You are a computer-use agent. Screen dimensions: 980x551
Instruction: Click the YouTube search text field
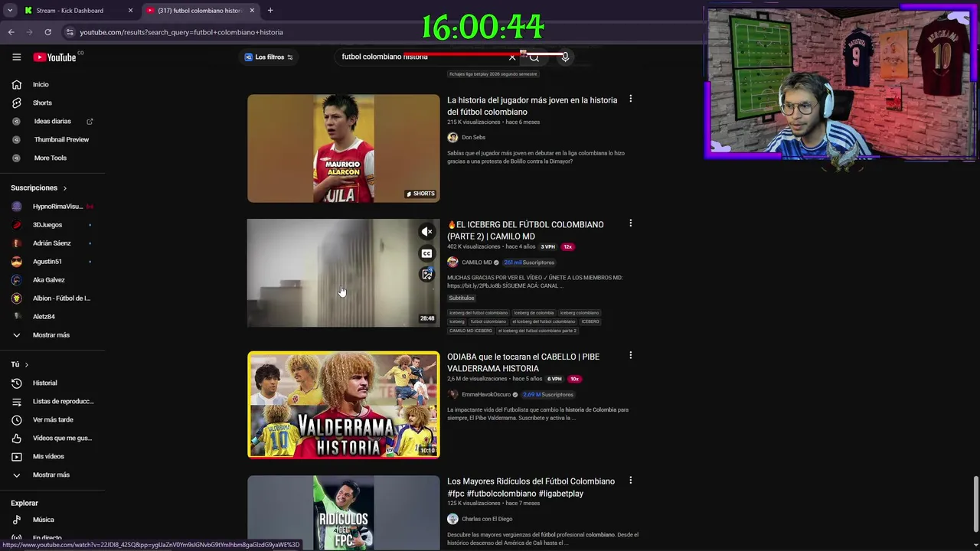coord(421,57)
